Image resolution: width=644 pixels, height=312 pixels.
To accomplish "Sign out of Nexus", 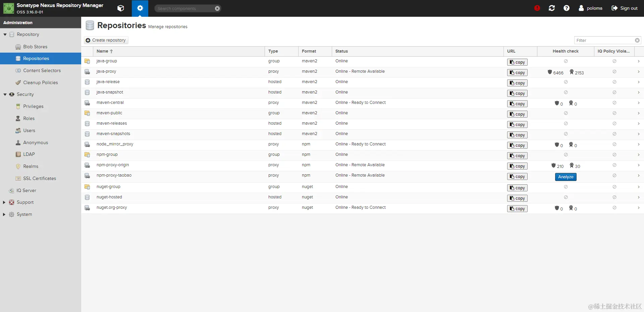I will pos(625,8).
